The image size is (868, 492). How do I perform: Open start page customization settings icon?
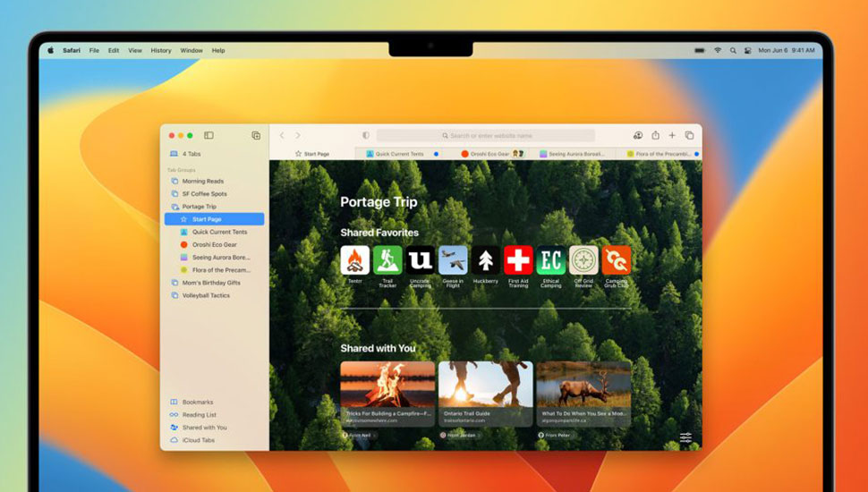click(685, 438)
